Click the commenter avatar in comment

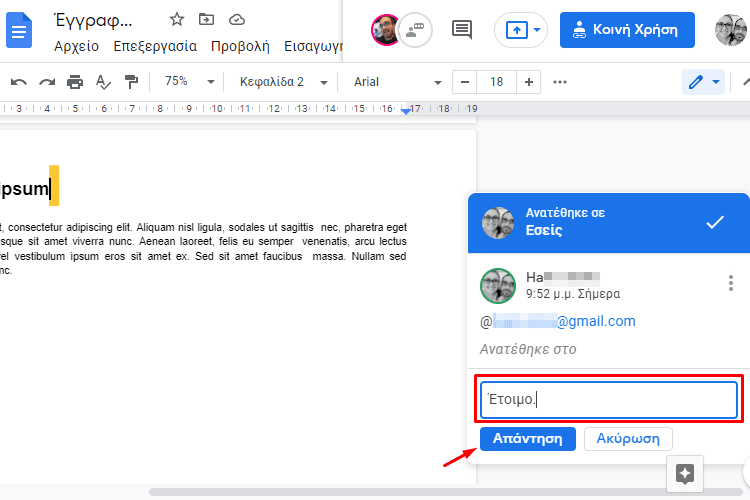498,286
